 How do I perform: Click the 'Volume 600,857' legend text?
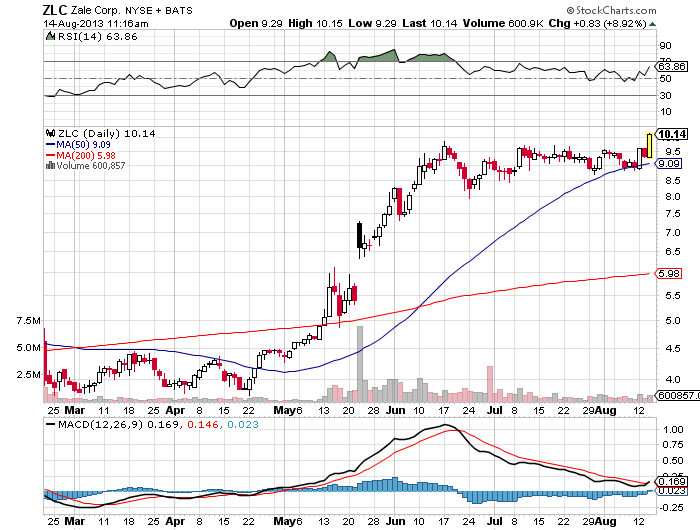[91, 166]
